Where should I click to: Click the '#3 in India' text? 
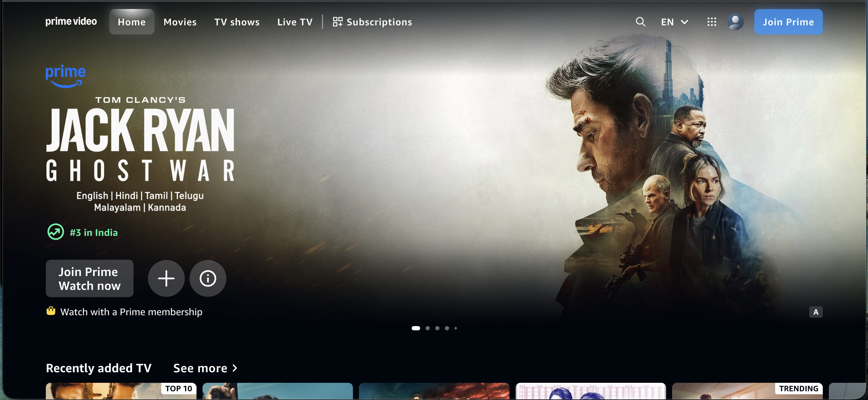pos(94,232)
